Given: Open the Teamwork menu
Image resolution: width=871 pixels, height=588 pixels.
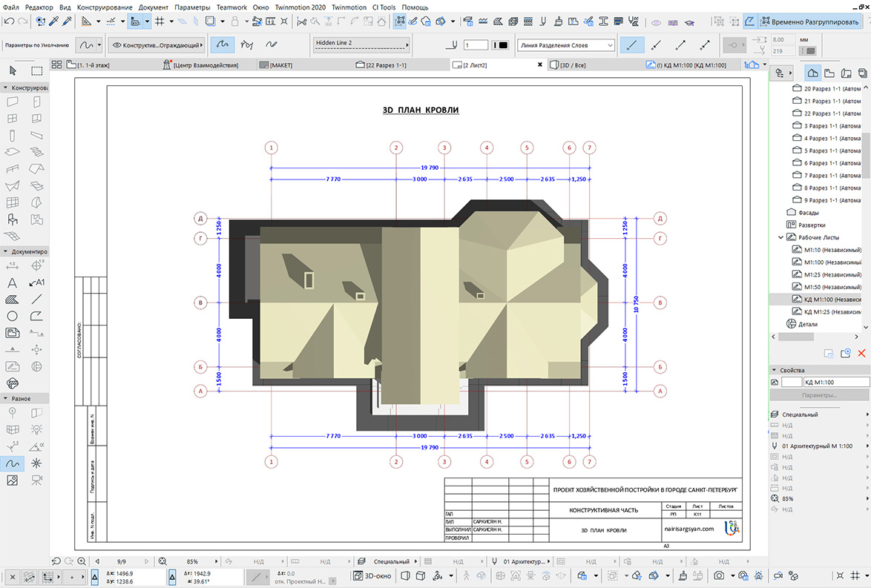Looking at the screenshot, I should [x=231, y=7].
